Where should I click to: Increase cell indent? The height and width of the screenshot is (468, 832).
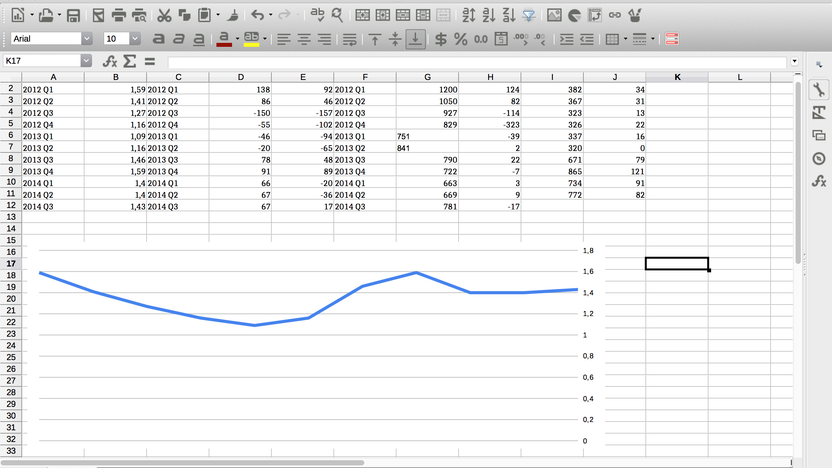coord(567,39)
